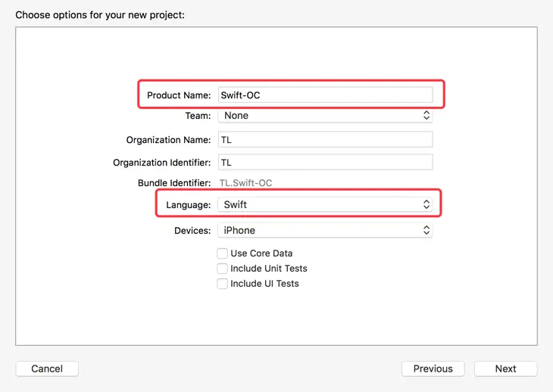The image size is (553, 392).
Task: Open the Language dropdown set to Swift
Action: point(324,204)
